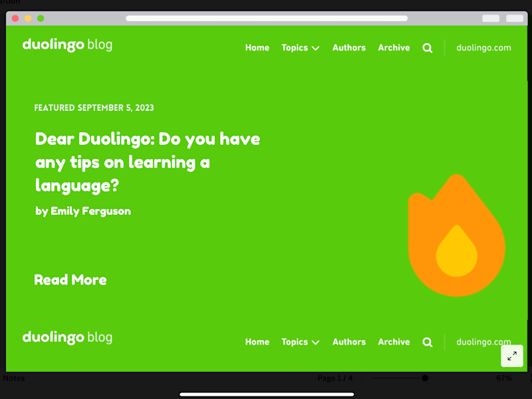This screenshot has height=399, width=532.
Task: Click the red window button in mockup
Action: click(x=15, y=19)
